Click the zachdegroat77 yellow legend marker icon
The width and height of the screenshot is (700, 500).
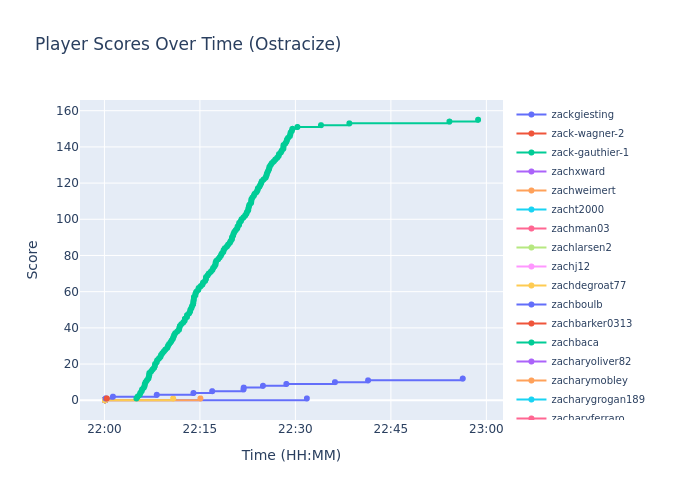click(x=531, y=286)
